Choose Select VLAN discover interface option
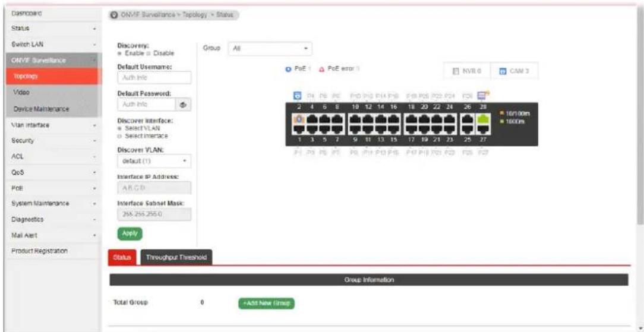 [x=120, y=129]
